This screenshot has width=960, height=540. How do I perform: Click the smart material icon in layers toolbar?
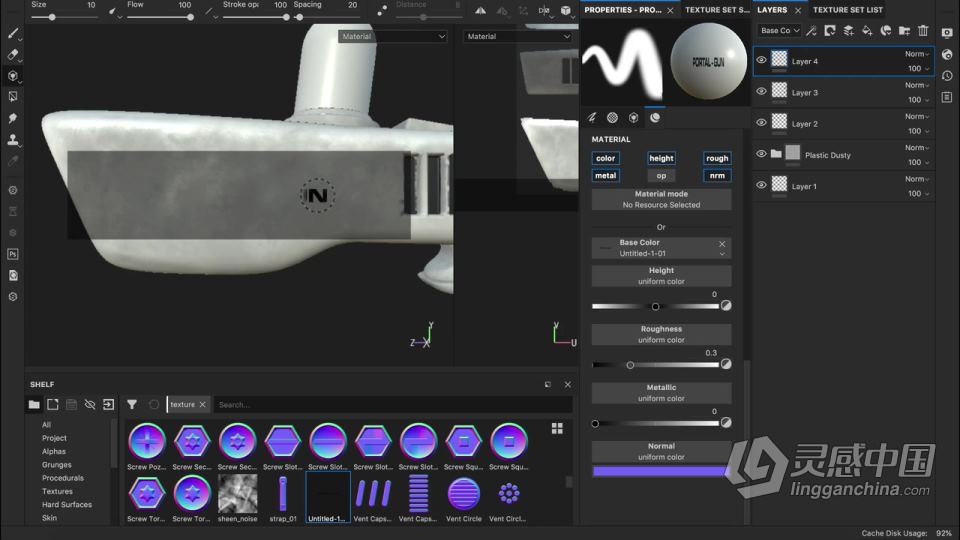(886, 31)
